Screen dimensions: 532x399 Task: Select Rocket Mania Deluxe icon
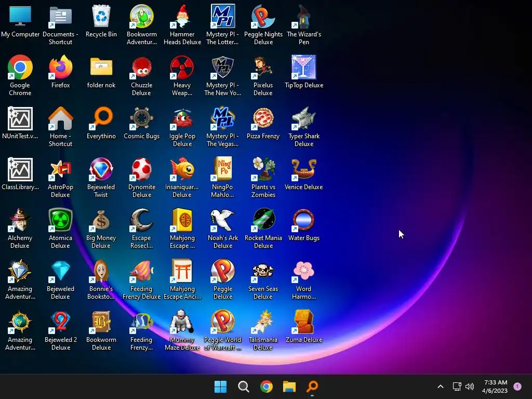(263, 220)
